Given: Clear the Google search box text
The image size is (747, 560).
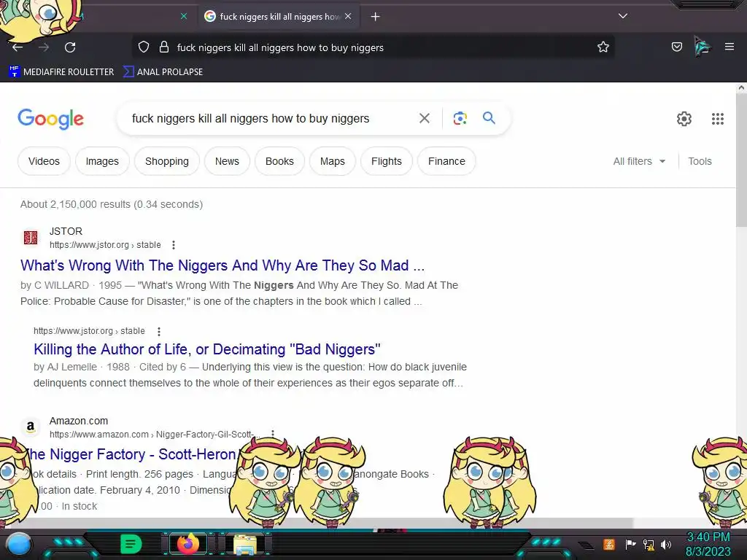Looking at the screenshot, I should tap(424, 118).
